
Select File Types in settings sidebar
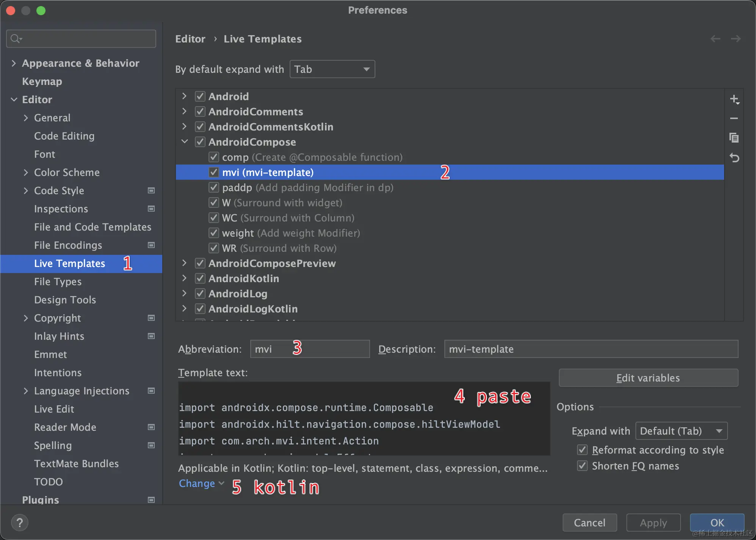pyautogui.click(x=58, y=282)
